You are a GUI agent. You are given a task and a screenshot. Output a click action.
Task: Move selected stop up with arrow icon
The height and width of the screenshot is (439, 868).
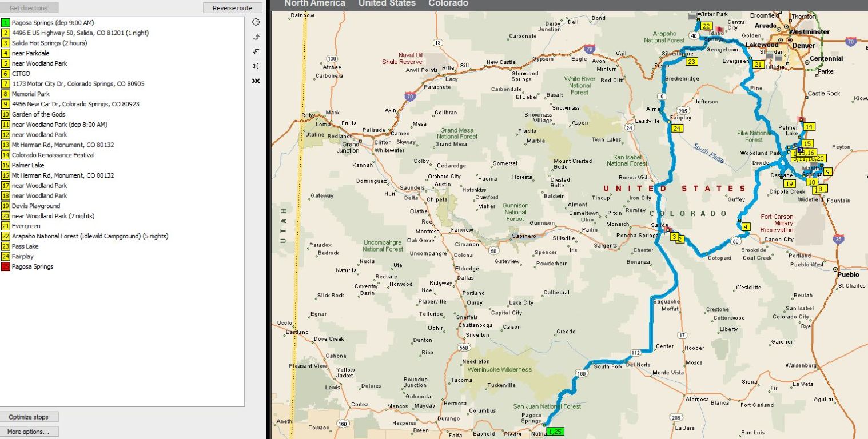click(x=256, y=37)
